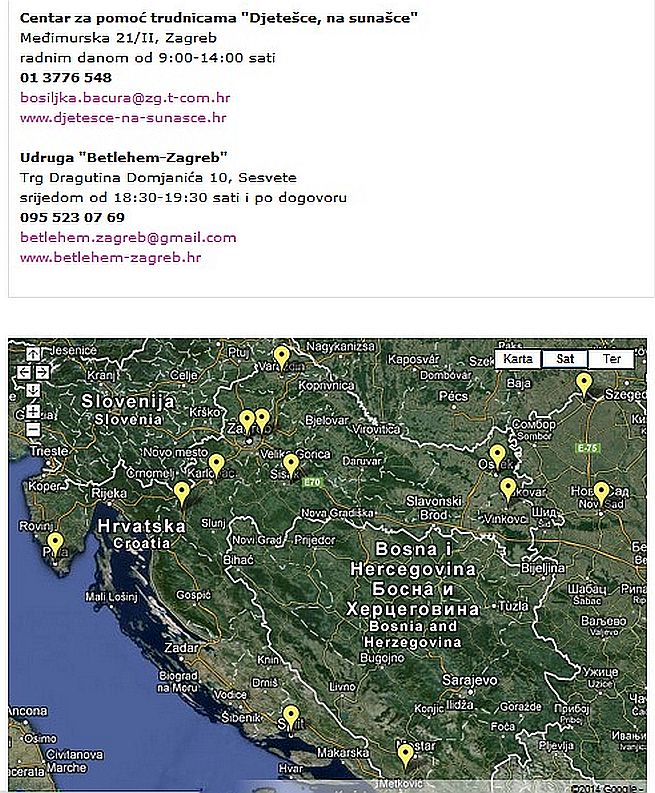Open www.djetesce-na-sunasce.hr website link
The width and height of the screenshot is (655, 793).
123,117
